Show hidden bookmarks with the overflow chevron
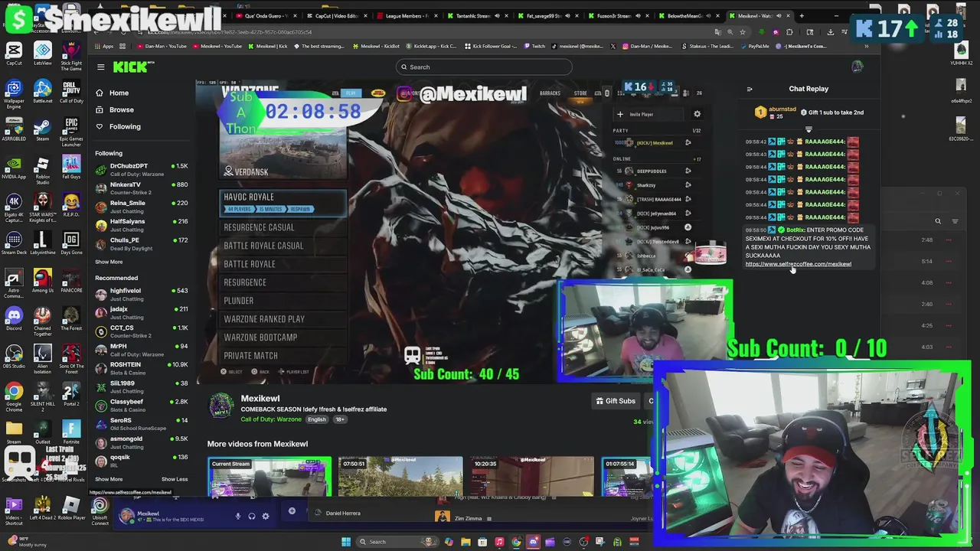This screenshot has height=551, width=980. [866, 46]
